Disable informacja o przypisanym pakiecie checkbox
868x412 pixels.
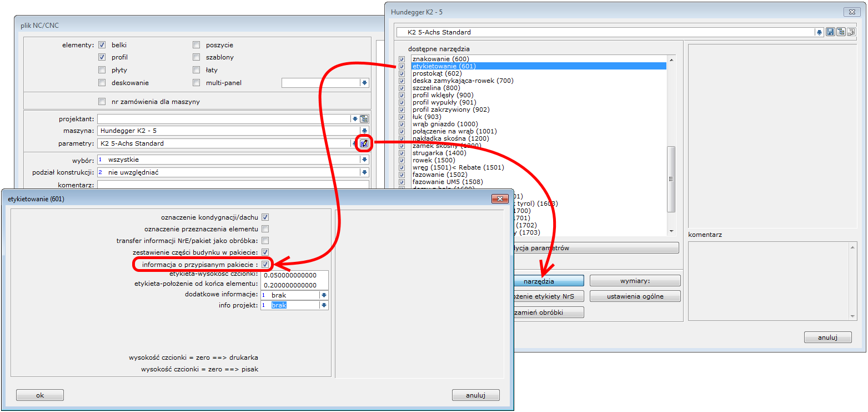(x=265, y=264)
